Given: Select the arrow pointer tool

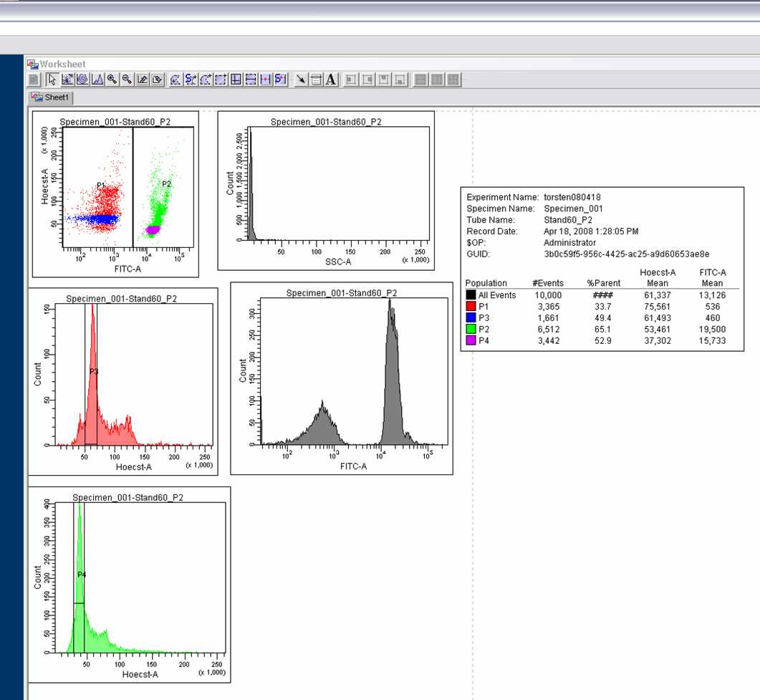Looking at the screenshot, I should point(51,80).
